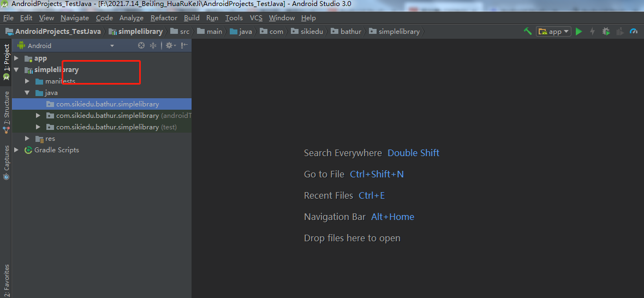Viewport: 644px width, 298px height.
Task: Collapse all nodes in Project panel
Action: [153, 45]
